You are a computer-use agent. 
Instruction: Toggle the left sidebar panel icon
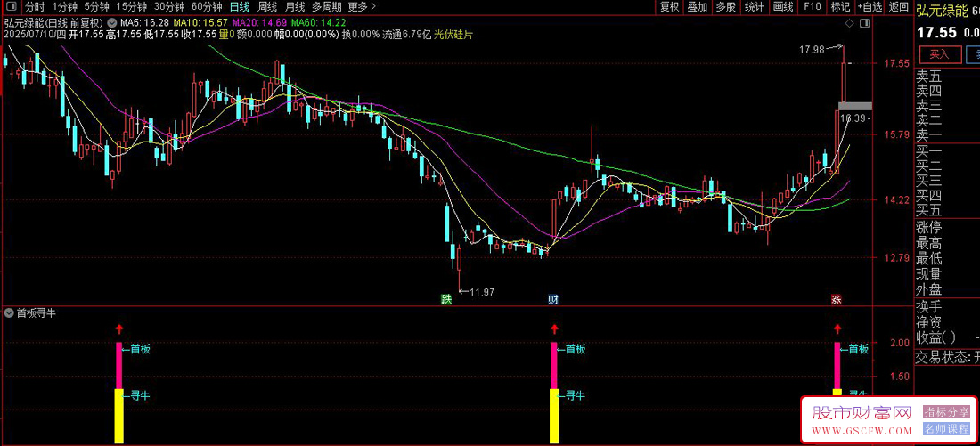(x=12, y=7)
